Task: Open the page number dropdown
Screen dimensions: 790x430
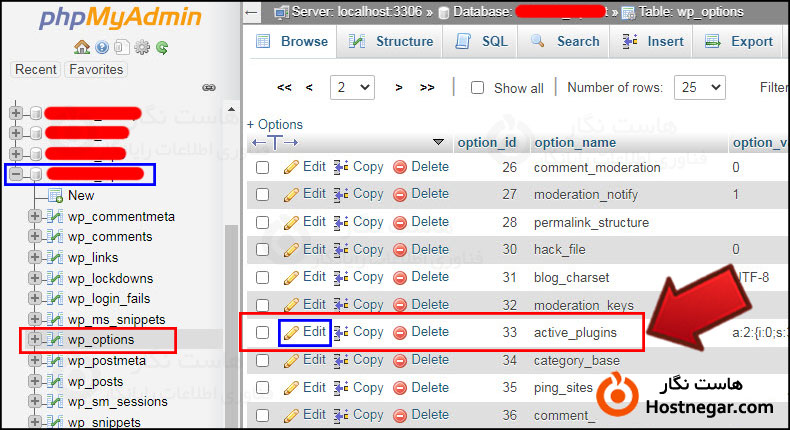Action: pos(353,88)
